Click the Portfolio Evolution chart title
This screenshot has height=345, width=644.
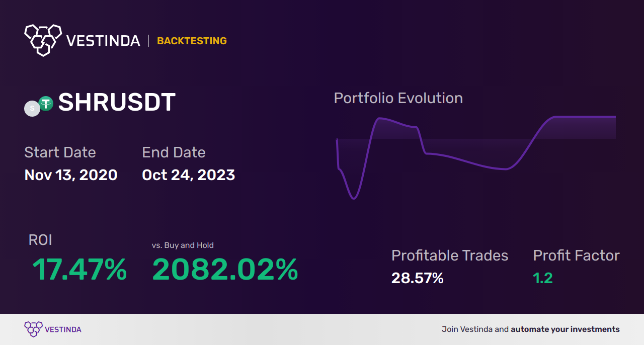[398, 98]
